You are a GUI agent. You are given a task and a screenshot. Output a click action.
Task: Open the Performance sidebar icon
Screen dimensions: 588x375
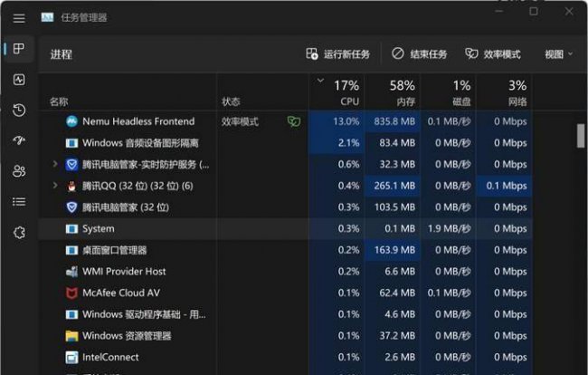[x=19, y=80]
